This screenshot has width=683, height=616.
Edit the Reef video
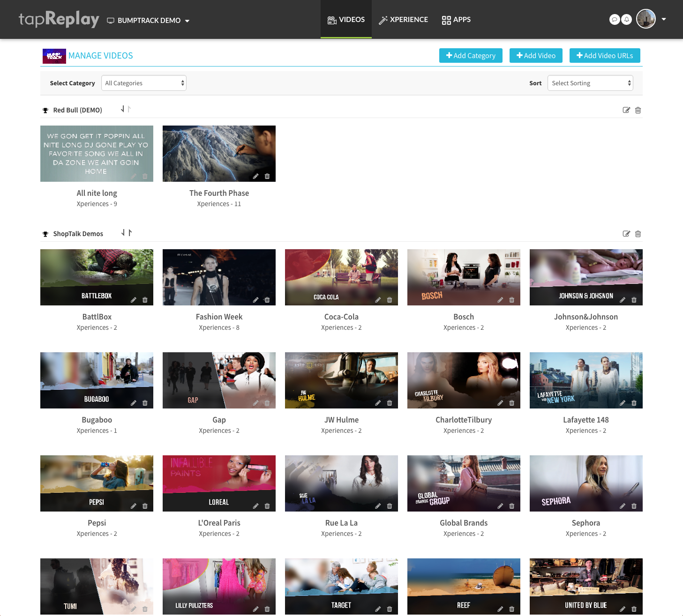pos(500,609)
